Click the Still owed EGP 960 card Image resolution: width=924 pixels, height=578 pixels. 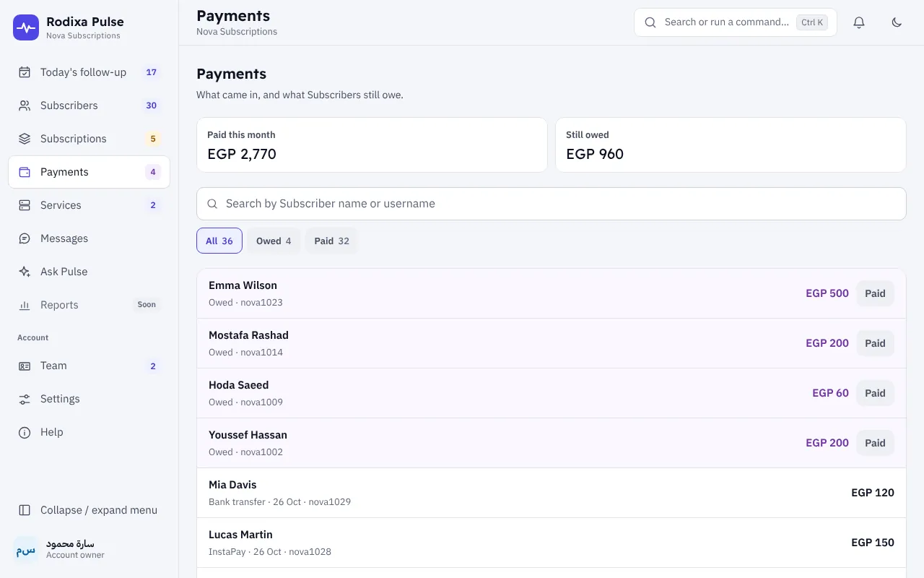pos(731,144)
